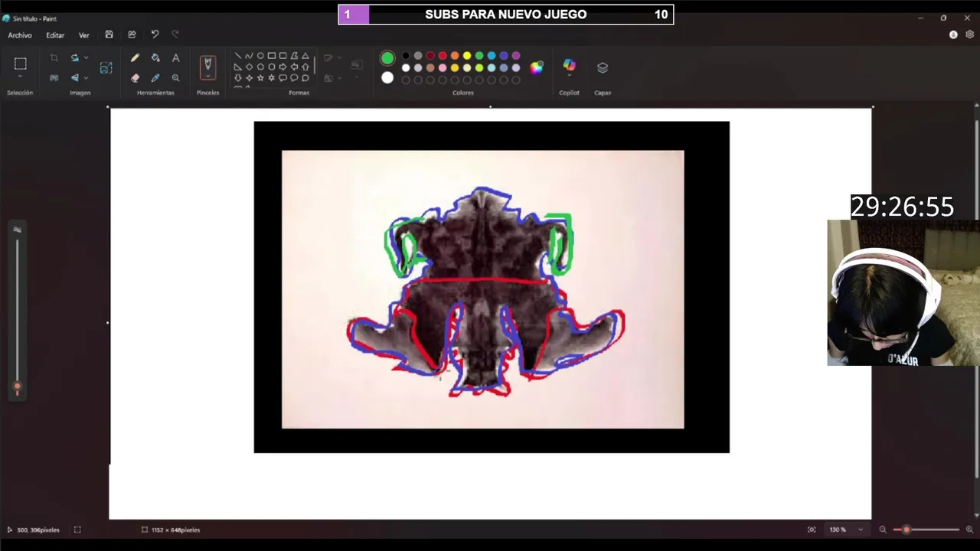Select the right arrow shape
The image size is (980, 551).
click(x=283, y=67)
